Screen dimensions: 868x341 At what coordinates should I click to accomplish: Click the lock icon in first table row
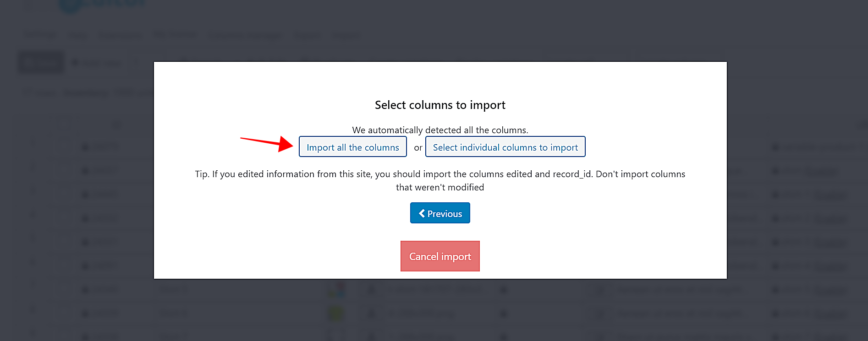click(x=85, y=146)
